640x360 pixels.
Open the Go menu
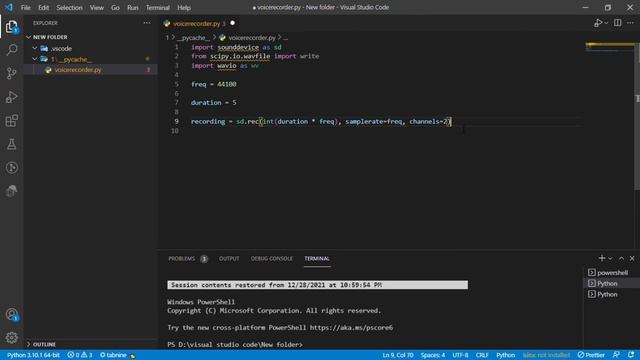pyautogui.click(x=115, y=7)
